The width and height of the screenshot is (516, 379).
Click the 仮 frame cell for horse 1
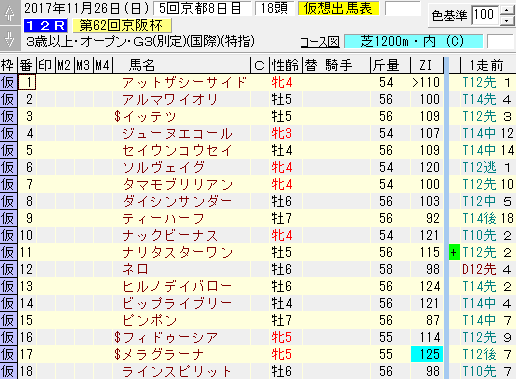[x=8, y=82]
